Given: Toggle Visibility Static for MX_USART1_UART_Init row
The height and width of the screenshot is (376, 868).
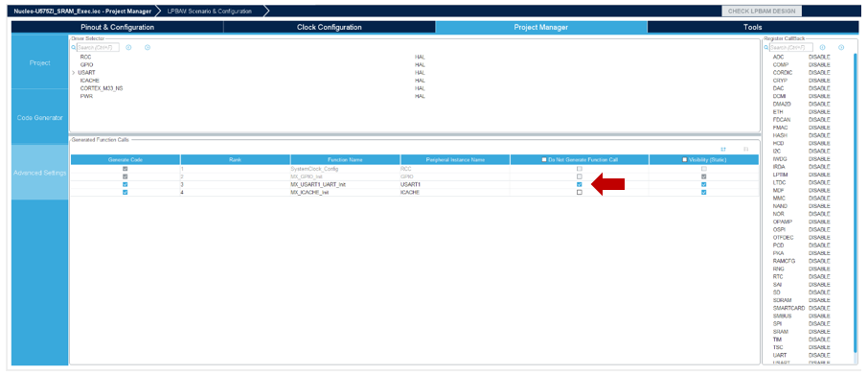Looking at the screenshot, I should pos(703,184).
